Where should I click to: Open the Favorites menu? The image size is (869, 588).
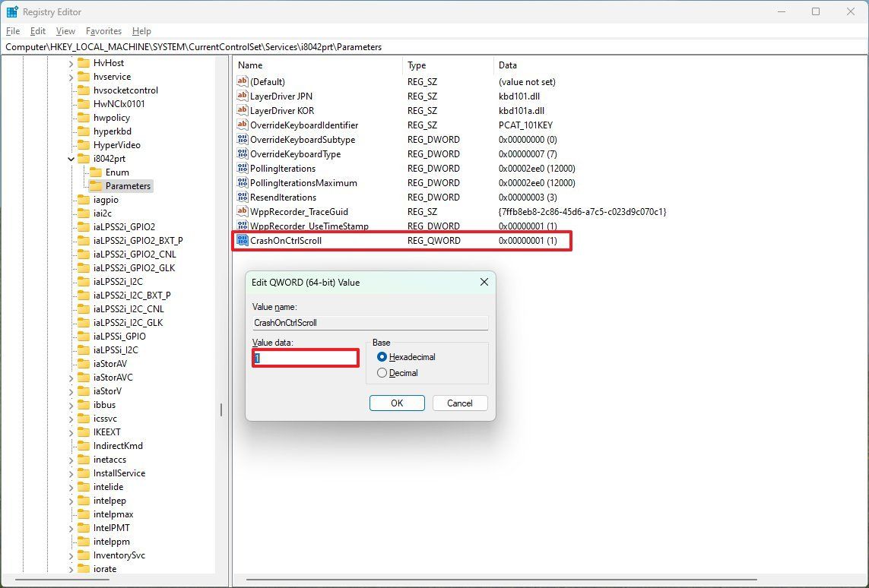click(x=103, y=31)
